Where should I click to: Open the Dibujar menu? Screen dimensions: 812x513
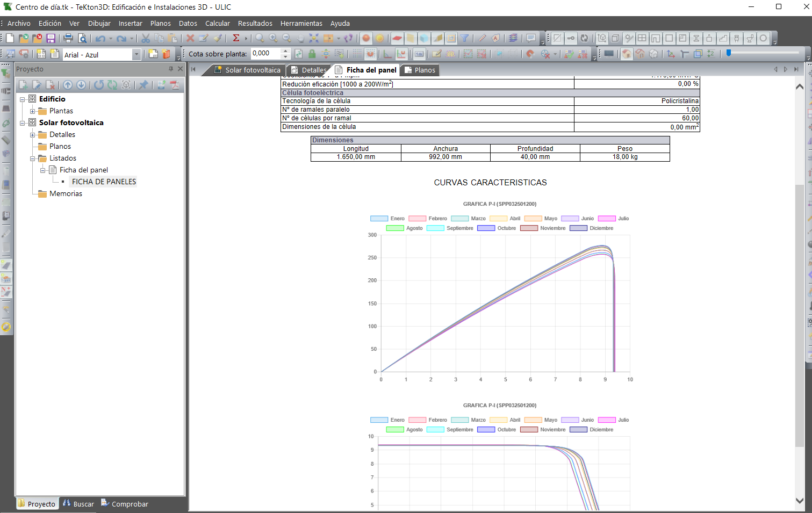click(99, 23)
